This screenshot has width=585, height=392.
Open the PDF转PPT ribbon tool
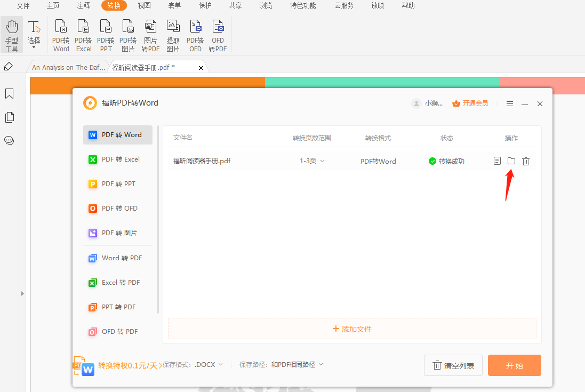coord(106,34)
